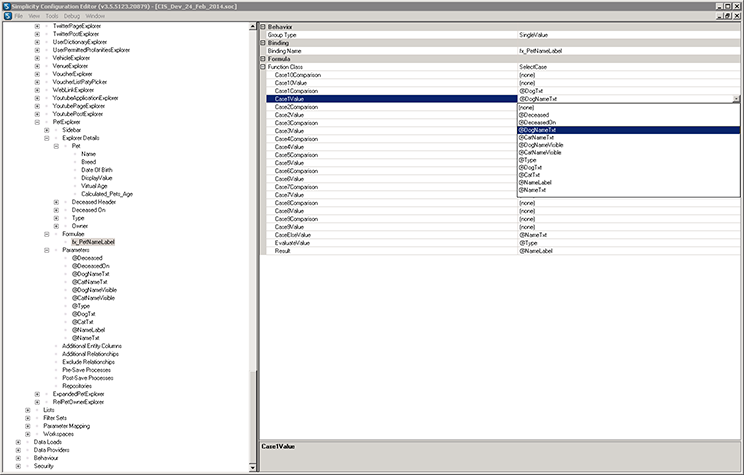Expand the YoutubePostExplorer node
Image resolution: width=744 pixels, height=475 pixels.
[x=37, y=114]
